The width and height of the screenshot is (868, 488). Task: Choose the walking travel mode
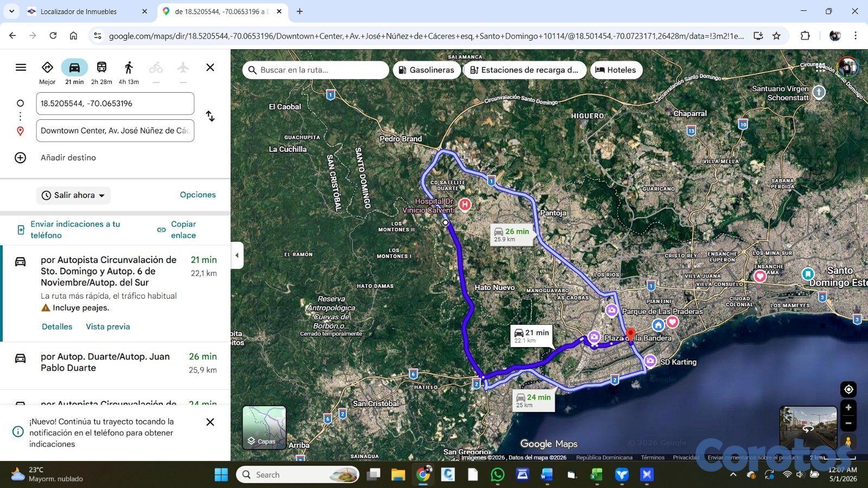tap(129, 67)
